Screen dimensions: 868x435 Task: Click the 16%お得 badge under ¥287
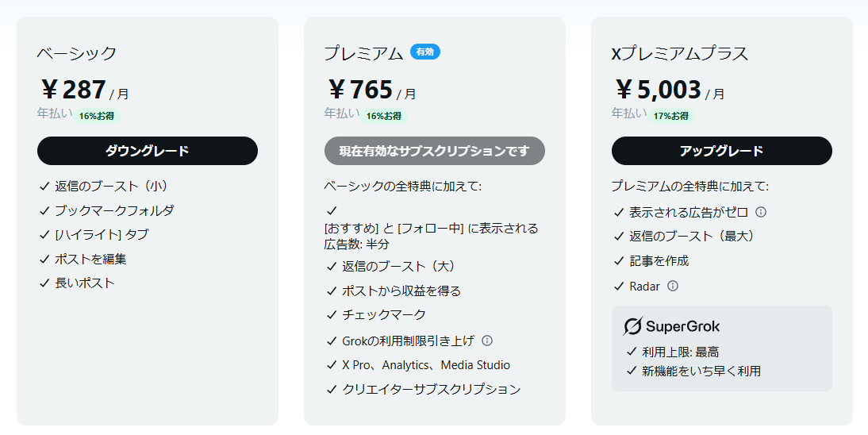pos(96,116)
